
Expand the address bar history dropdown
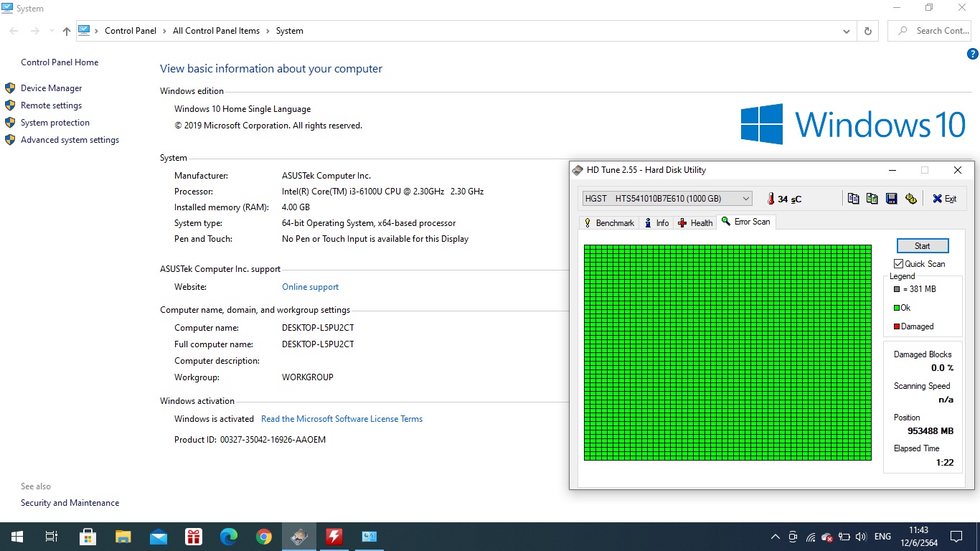(847, 32)
